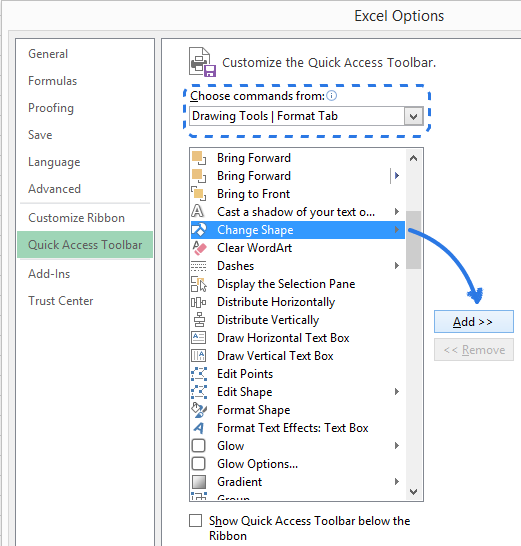The image size is (521, 546).
Task: Click the Bring to Front icon
Action: click(x=199, y=194)
